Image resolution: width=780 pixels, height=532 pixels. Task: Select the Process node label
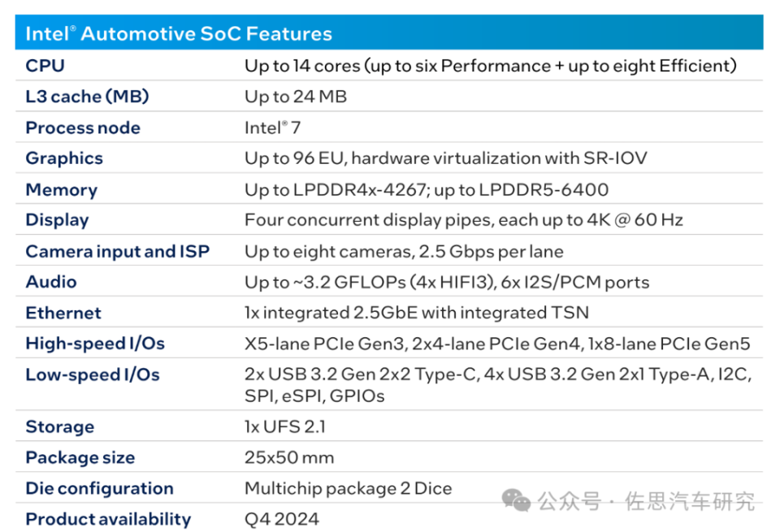click(83, 128)
